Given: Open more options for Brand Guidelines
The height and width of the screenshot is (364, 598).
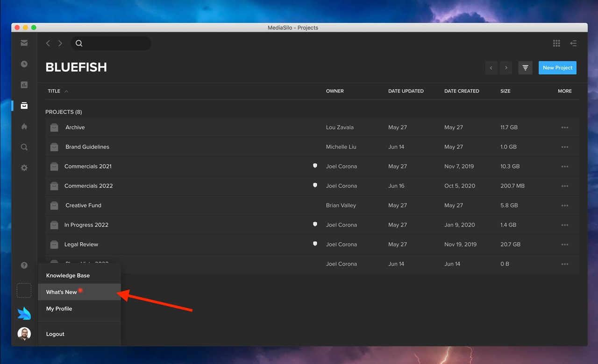Looking at the screenshot, I should (565, 147).
